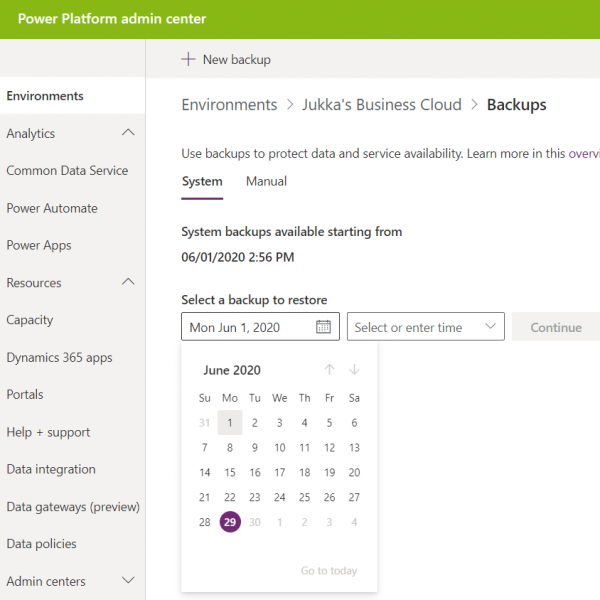Collapse the Resources section chevron
Viewport: 600px width, 600px height.
pyautogui.click(x=128, y=282)
